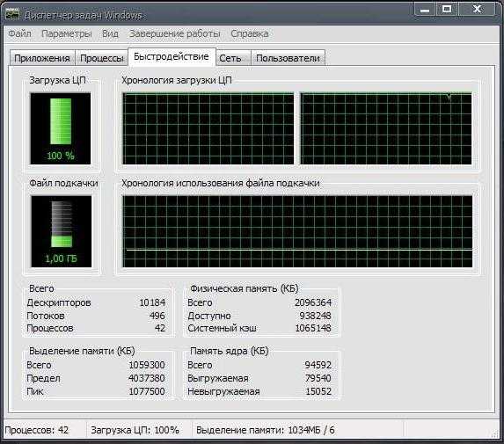Open the Файл menu
The image size is (504, 444).
point(19,33)
